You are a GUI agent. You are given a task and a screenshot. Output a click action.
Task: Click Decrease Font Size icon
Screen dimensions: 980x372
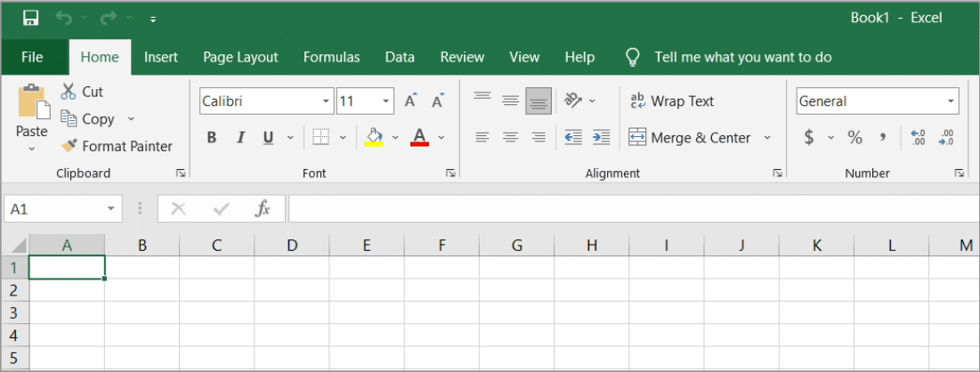(438, 101)
